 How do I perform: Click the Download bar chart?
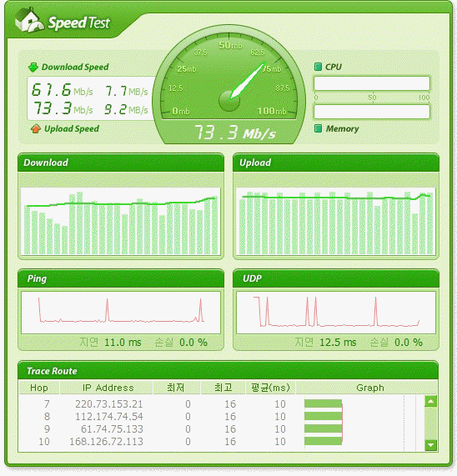pos(121,221)
